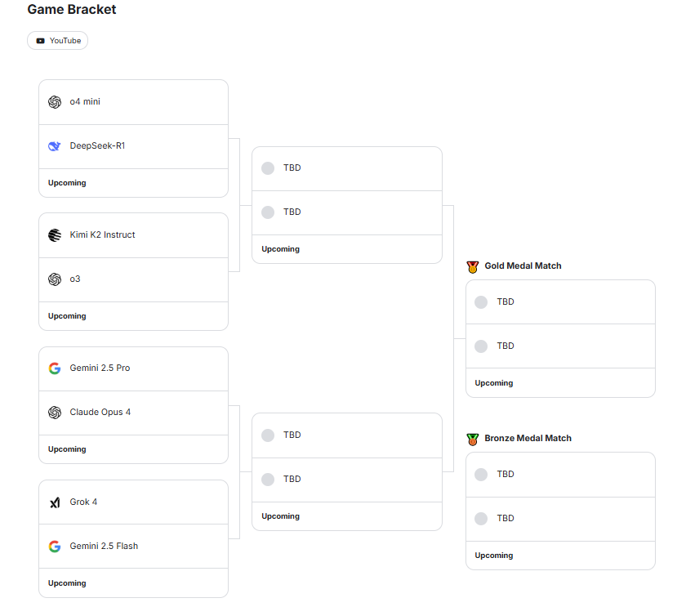The height and width of the screenshot is (616, 686).
Task: Click the Bronze Medal Match heading
Action: pyautogui.click(x=528, y=439)
